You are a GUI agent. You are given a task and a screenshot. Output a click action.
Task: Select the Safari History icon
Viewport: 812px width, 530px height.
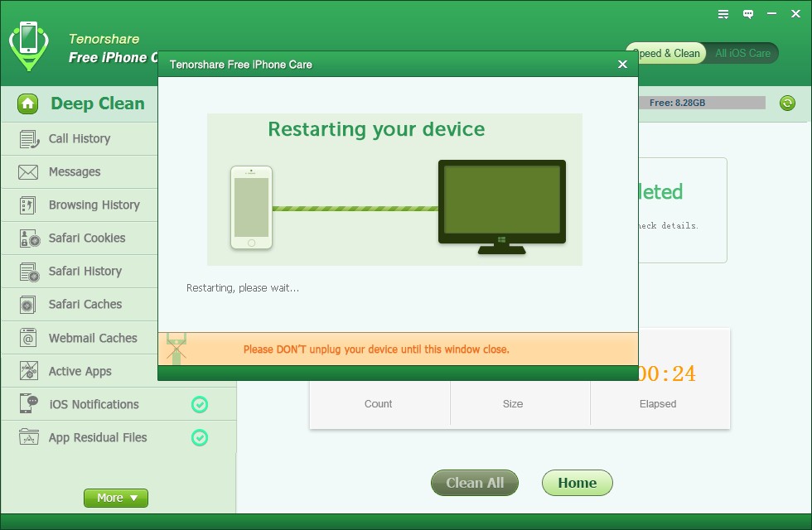[30, 272]
